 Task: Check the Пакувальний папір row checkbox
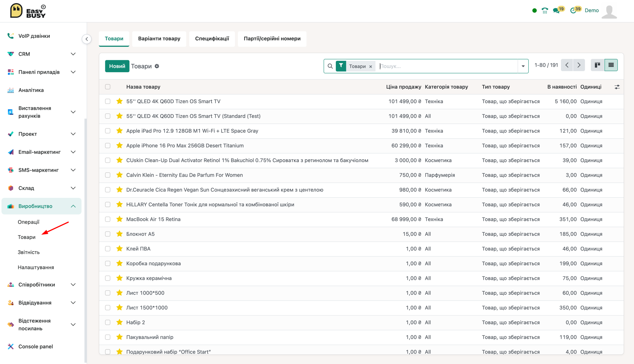point(107,337)
